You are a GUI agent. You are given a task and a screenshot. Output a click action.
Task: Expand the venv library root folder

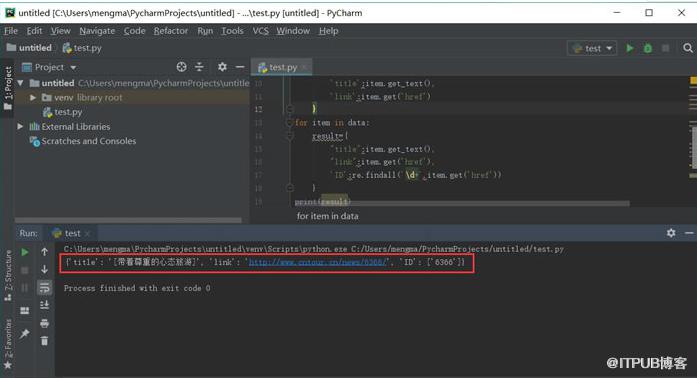(33, 97)
